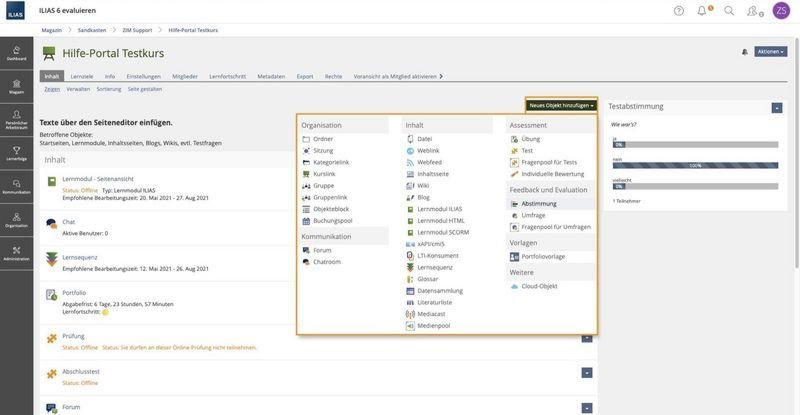Go to Magazin in the breadcrumb
The image size is (800, 415).
click(52, 30)
